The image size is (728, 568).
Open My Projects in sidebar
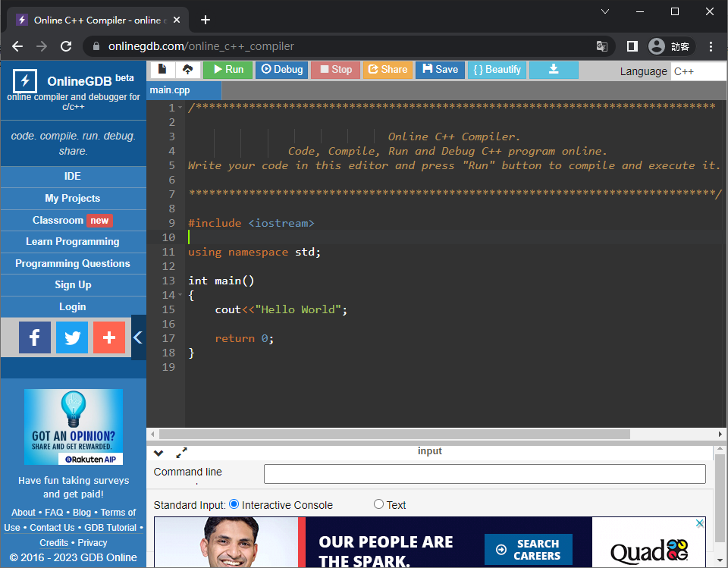pos(73,198)
